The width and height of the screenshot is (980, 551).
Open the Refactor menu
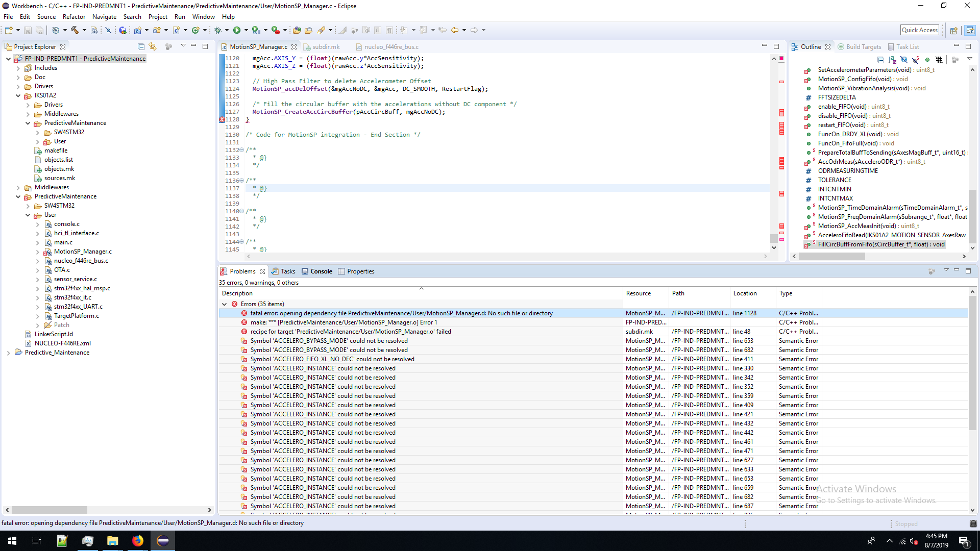tap(73, 17)
